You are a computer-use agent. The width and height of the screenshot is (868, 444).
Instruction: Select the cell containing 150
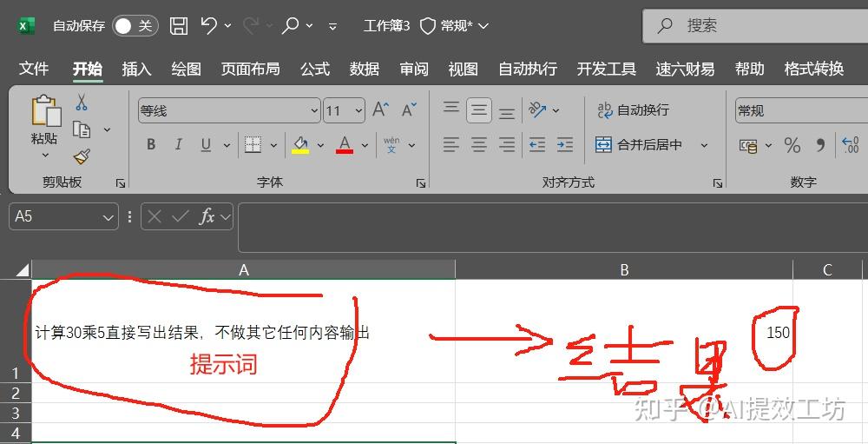coord(624,331)
